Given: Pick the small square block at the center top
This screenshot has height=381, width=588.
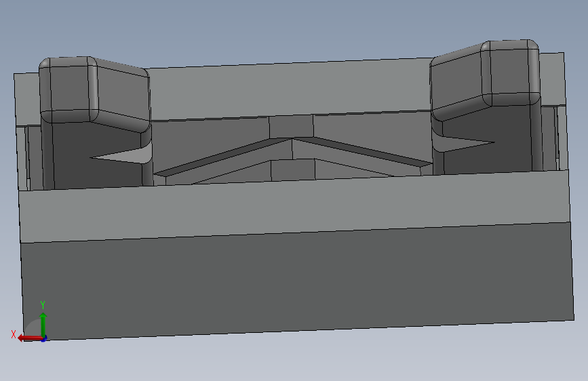Looking at the screenshot, I should click(291, 127).
